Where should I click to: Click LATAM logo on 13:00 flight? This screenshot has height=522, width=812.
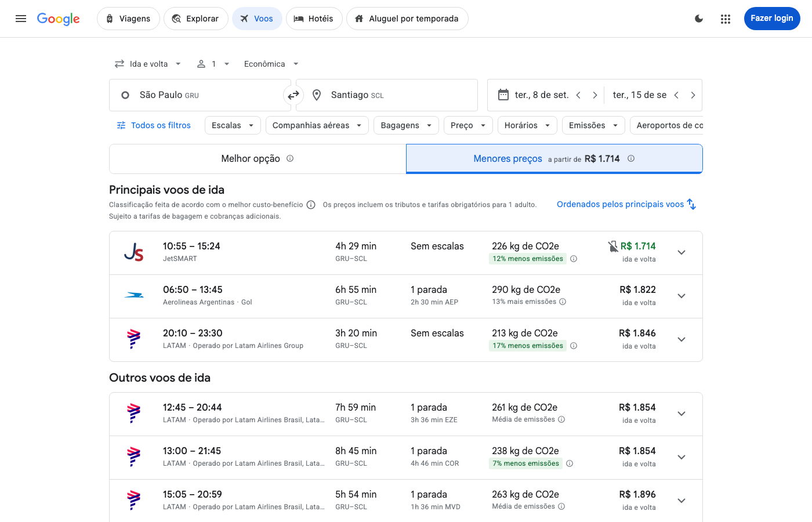pos(134,457)
